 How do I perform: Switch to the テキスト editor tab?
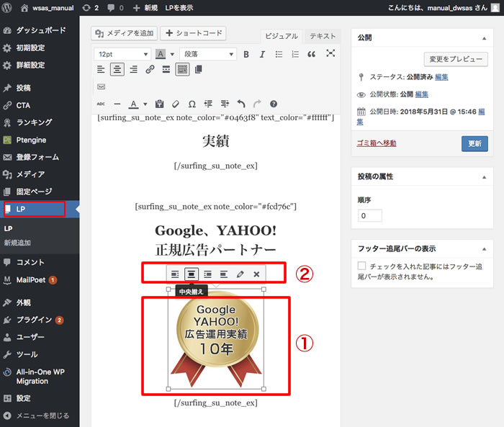tap(322, 36)
